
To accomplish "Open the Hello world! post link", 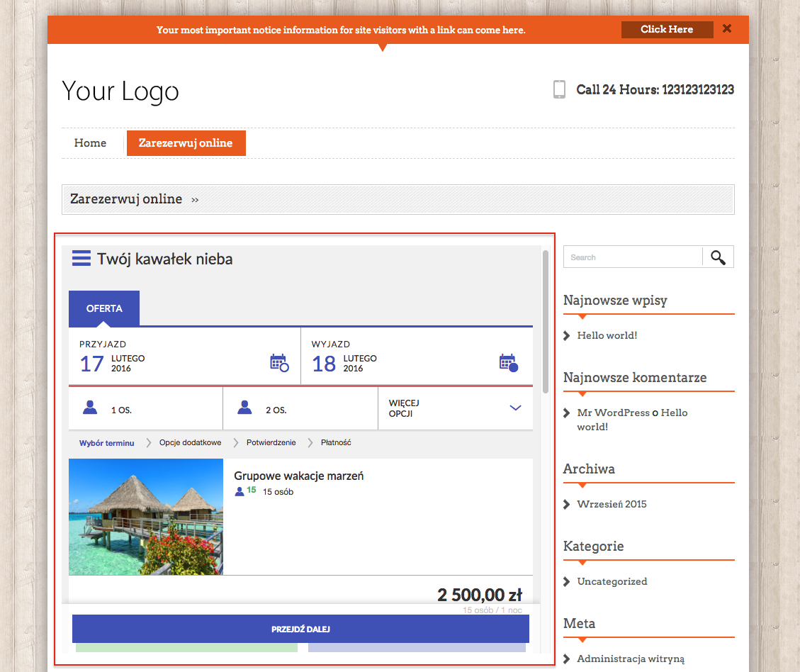I will coord(607,335).
